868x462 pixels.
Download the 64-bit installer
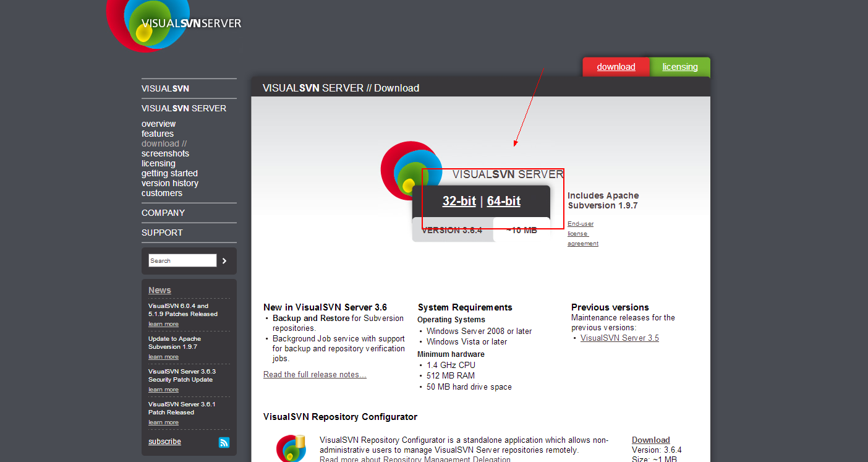(x=504, y=201)
